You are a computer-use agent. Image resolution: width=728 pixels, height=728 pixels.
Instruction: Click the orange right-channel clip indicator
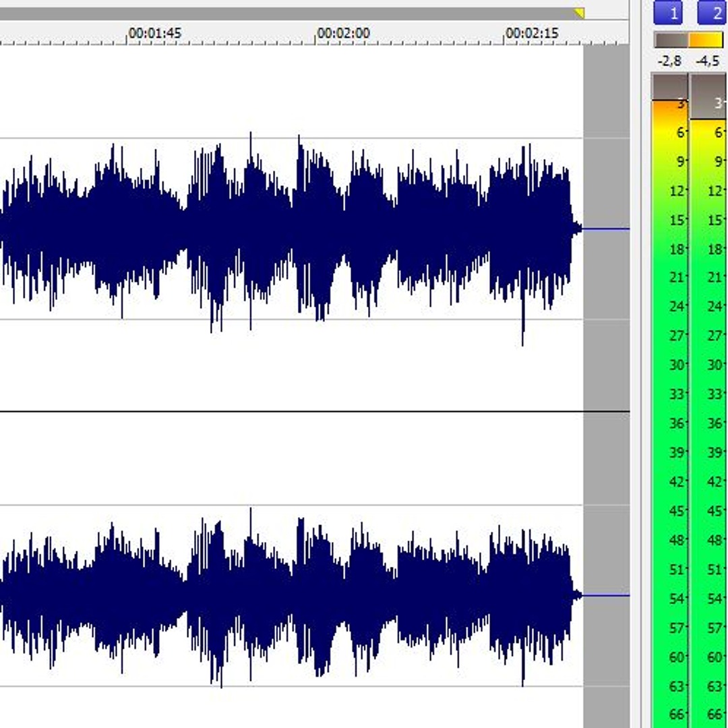pos(706,40)
